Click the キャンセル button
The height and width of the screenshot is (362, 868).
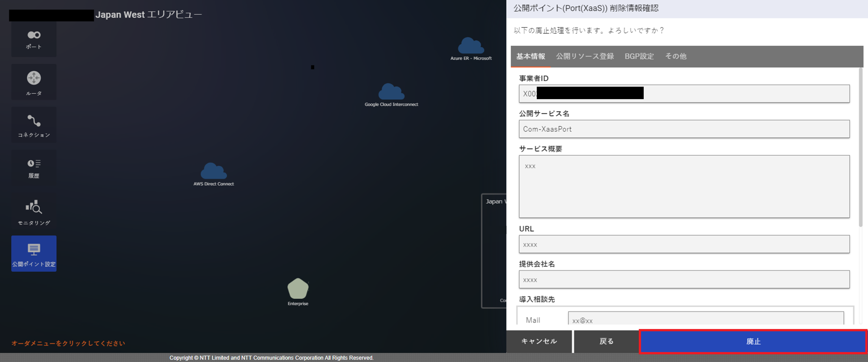[x=539, y=341]
